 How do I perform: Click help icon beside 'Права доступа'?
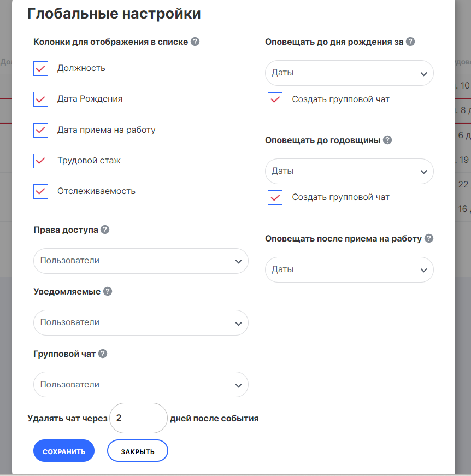(x=105, y=230)
